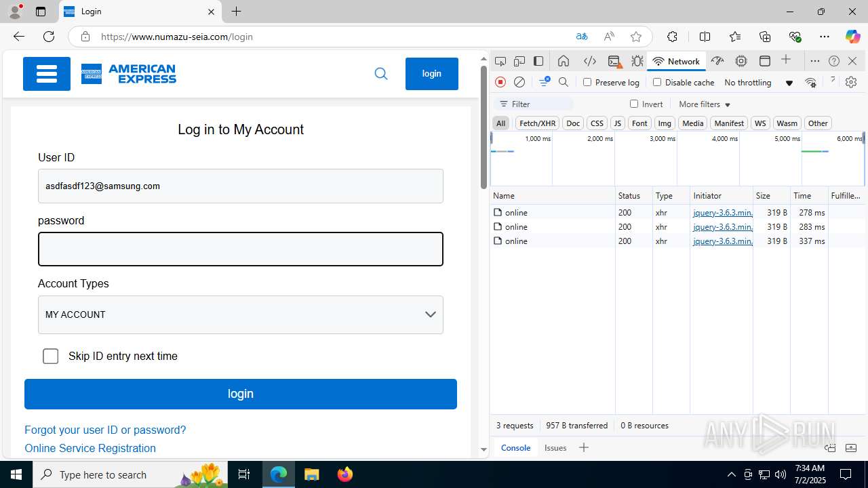Screen dimensions: 868x488
Task: Refresh the page with reload button
Action: point(49,37)
